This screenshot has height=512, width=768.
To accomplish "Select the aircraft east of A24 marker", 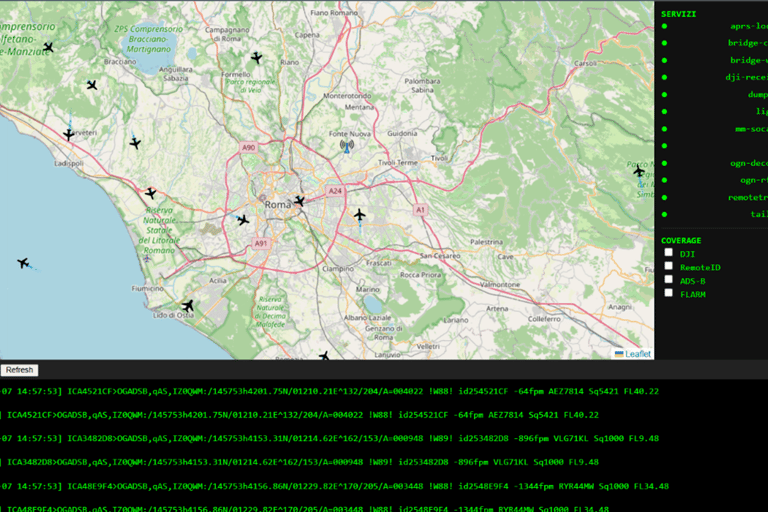I will coord(360,214).
